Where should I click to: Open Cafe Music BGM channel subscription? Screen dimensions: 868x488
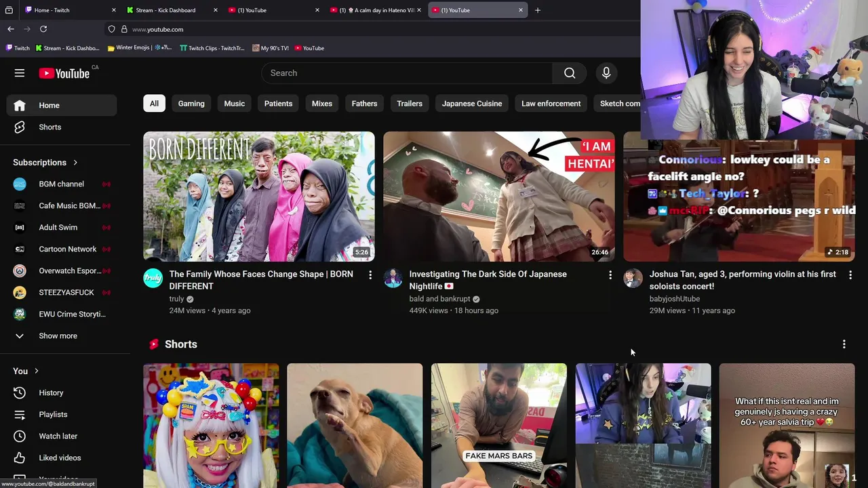point(62,205)
